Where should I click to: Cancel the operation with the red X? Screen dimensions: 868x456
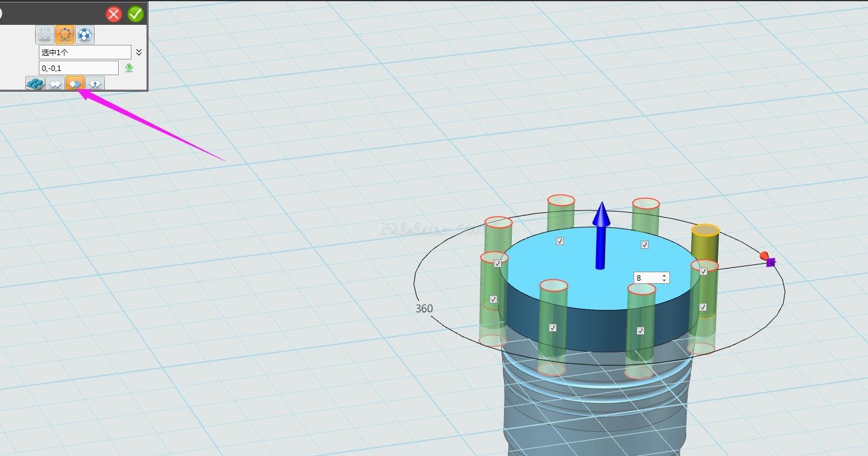pyautogui.click(x=114, y=14)
